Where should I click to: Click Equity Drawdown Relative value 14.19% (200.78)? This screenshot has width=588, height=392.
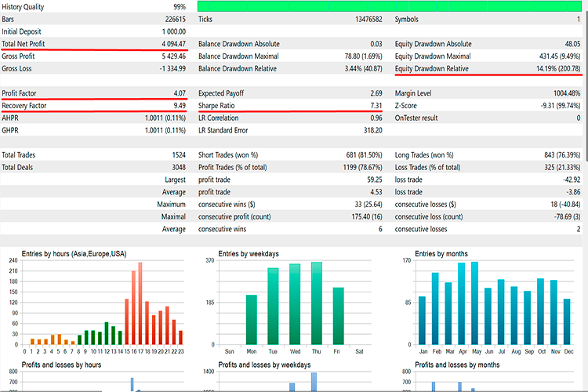point(558,69)
